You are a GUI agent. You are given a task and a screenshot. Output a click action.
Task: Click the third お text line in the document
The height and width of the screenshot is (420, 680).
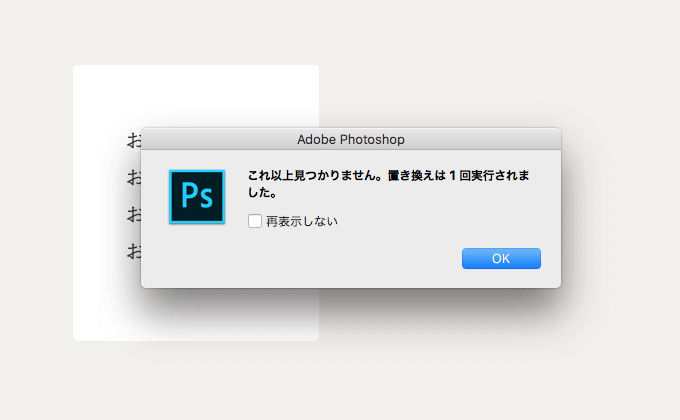click(x=134, y=214)
